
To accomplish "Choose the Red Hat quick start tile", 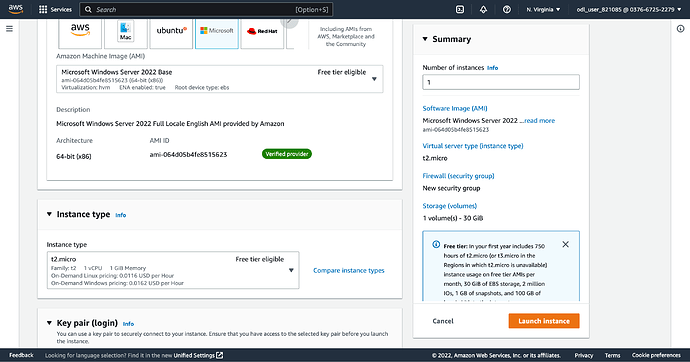I will (262, 33).
